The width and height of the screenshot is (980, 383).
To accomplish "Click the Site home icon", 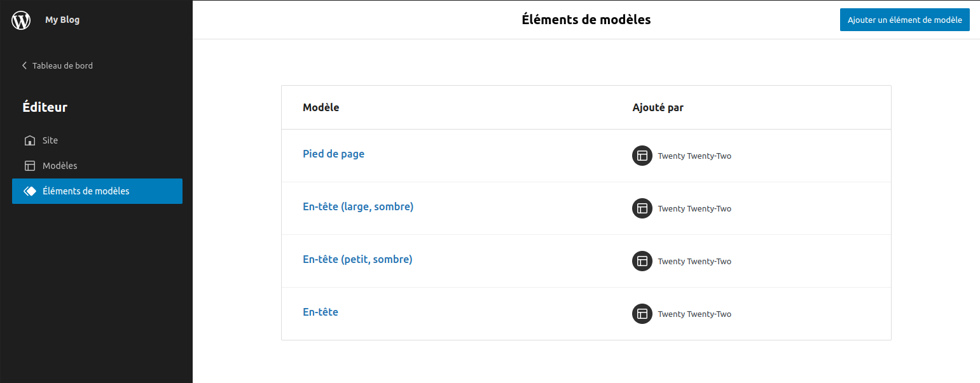I will [29, 140].
